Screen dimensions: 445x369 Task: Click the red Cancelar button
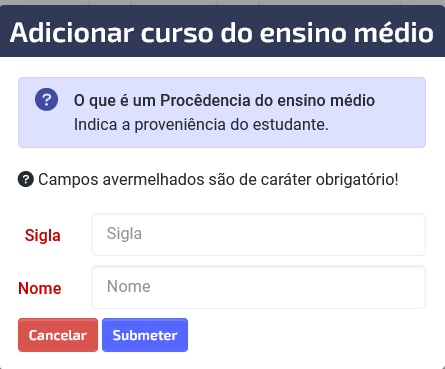click(58, 335)
